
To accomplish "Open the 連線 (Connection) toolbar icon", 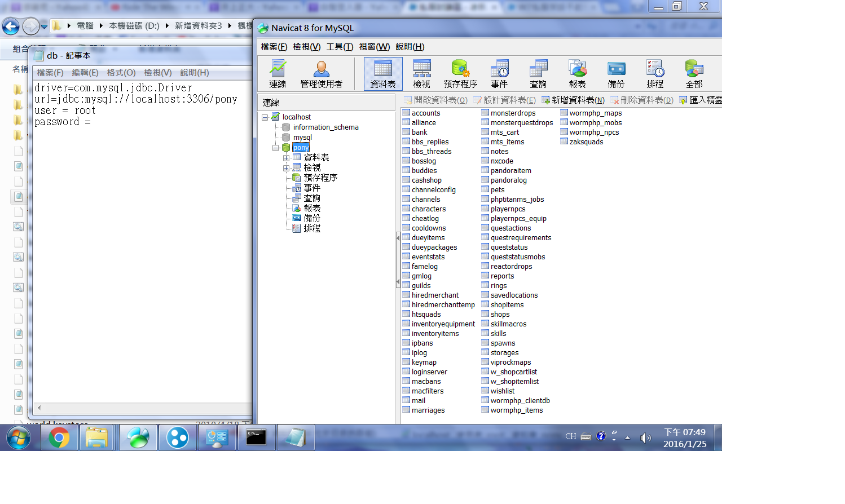I will pyautogui.click(x=278, y=74).
